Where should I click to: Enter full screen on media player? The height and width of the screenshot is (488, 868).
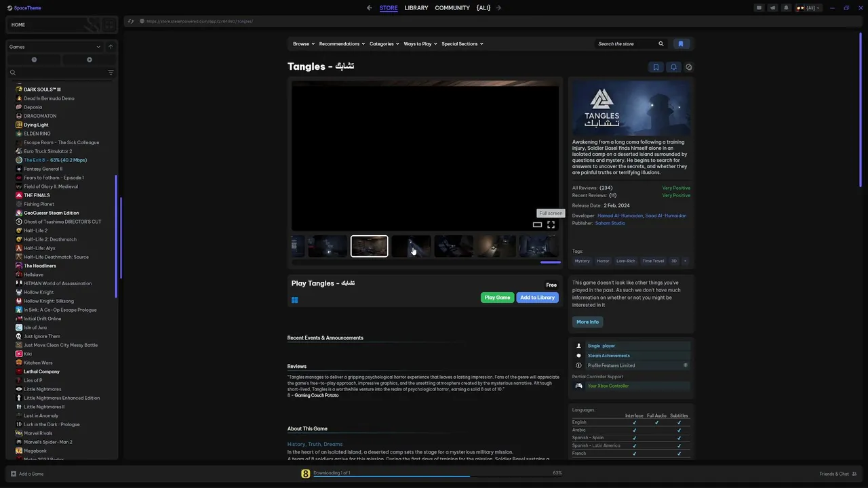click(x=551, y=225)
